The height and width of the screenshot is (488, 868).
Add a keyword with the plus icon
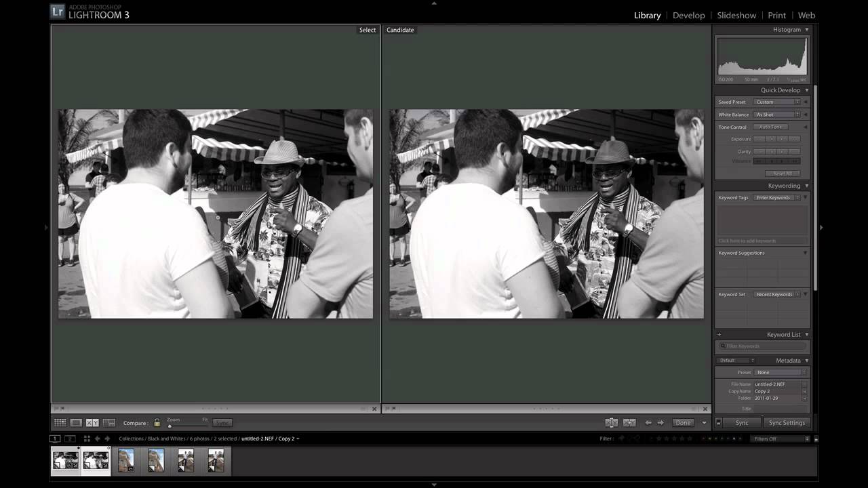(719, 334)
